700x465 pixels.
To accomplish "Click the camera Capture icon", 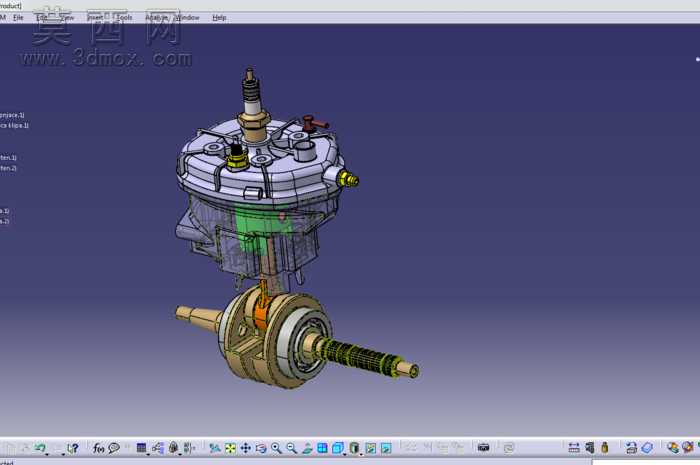I will [483, 448].
